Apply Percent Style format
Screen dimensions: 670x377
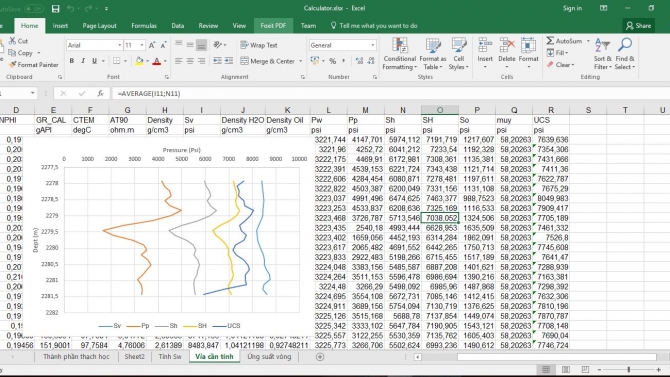pos(332,61)
